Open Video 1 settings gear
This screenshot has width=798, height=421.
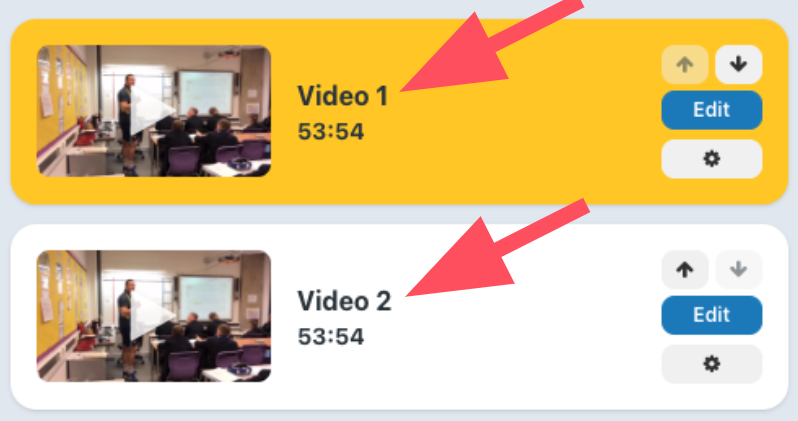(711, 159)
